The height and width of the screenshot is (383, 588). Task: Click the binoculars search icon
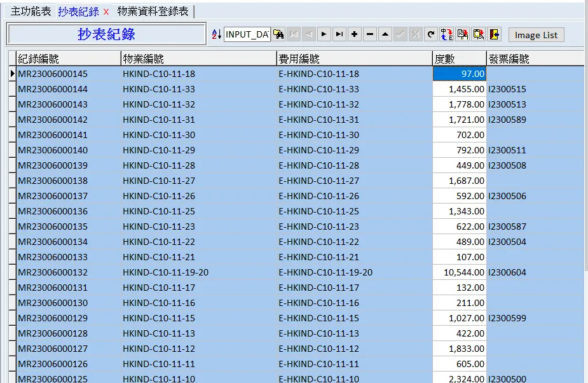(x=278, y=34)
